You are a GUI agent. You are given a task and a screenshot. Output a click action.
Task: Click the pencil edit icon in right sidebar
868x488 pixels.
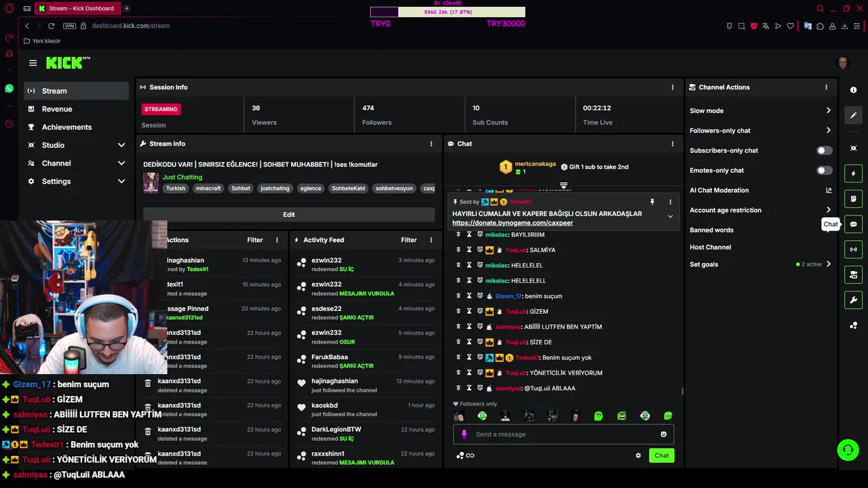click(x=854, y=115)
